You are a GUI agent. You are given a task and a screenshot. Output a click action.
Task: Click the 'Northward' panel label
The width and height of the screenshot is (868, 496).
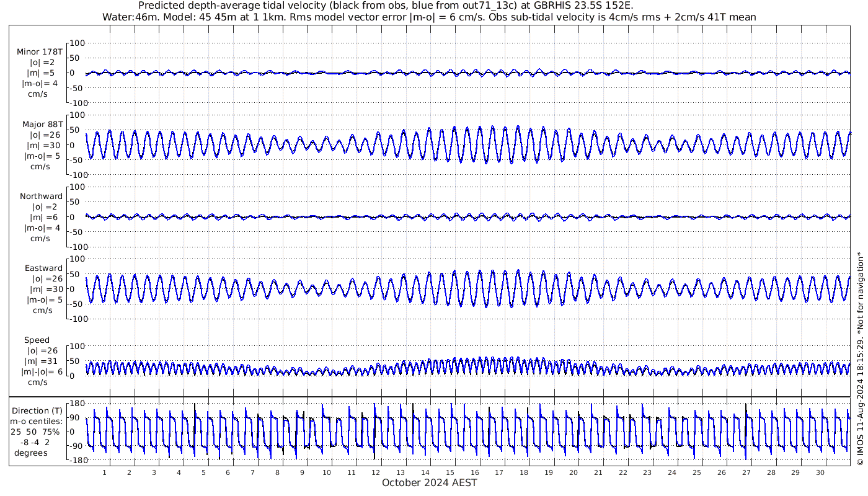coord(41,196)
